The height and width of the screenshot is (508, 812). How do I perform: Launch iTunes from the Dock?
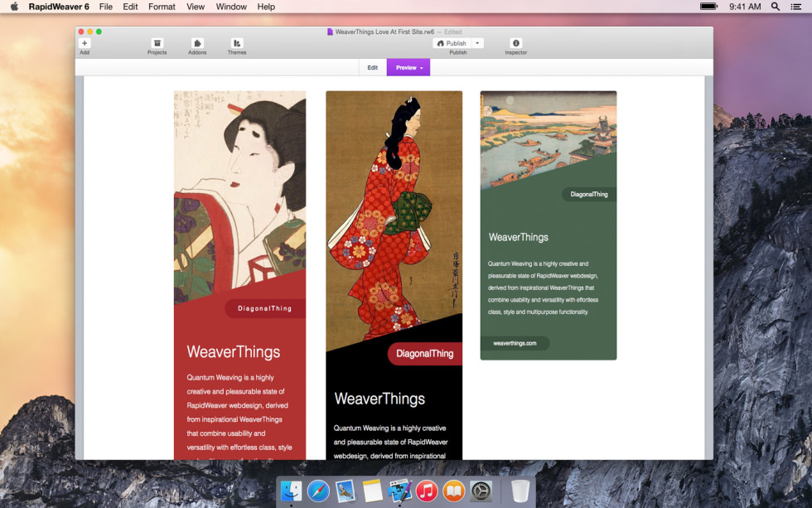point(427,491)
